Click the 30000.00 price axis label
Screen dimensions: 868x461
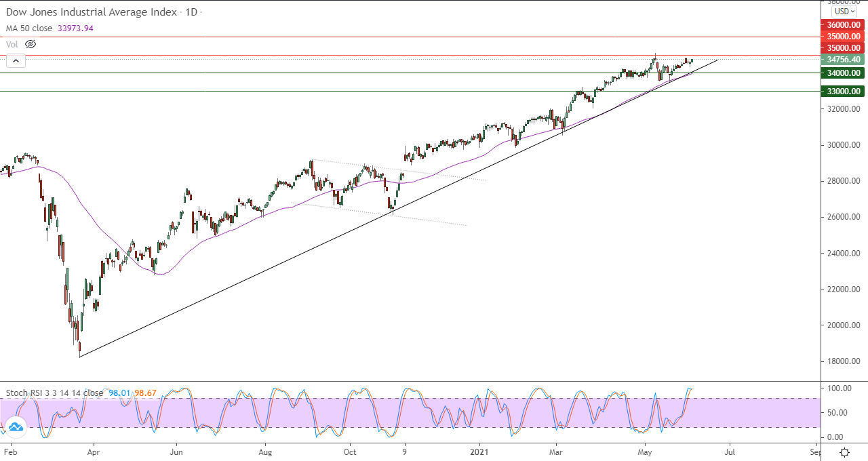tap(844, 144)
